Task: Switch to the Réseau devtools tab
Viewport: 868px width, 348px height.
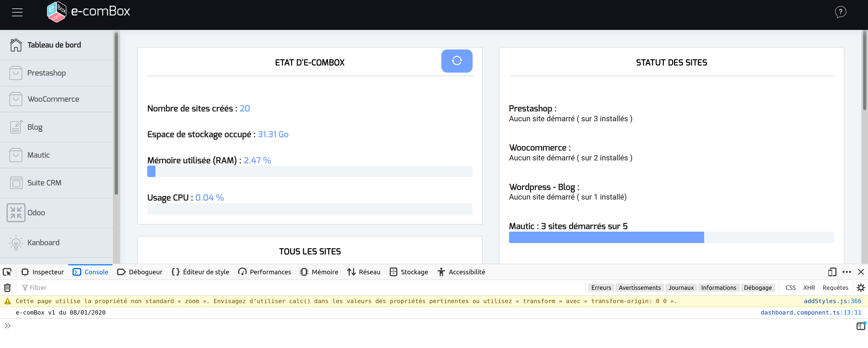Action: point(364,272)
